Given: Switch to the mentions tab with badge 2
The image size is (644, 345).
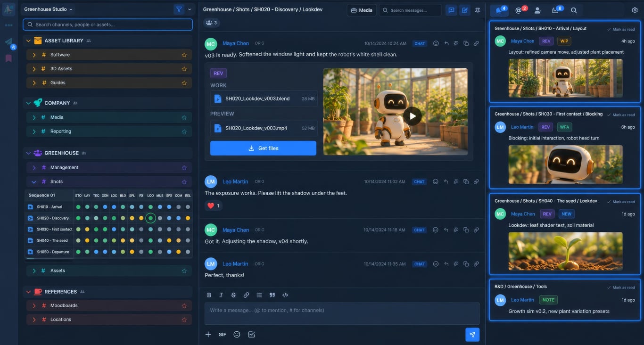Looking at the screenshot, I should click(520, 10).
